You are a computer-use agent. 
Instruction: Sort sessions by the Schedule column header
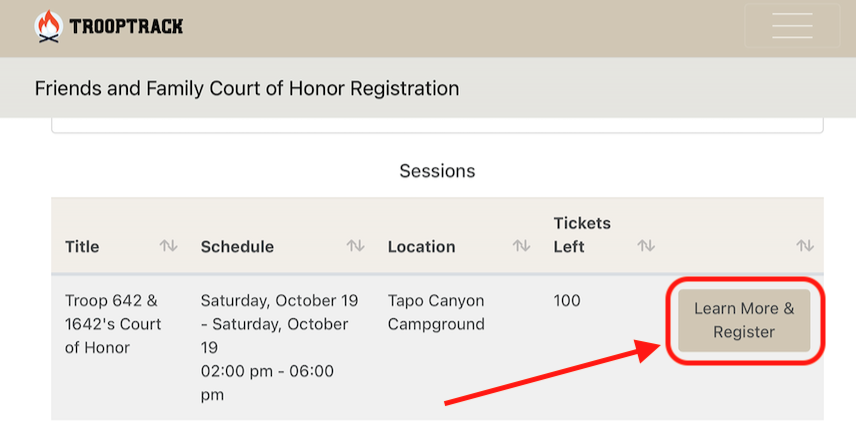237,247
